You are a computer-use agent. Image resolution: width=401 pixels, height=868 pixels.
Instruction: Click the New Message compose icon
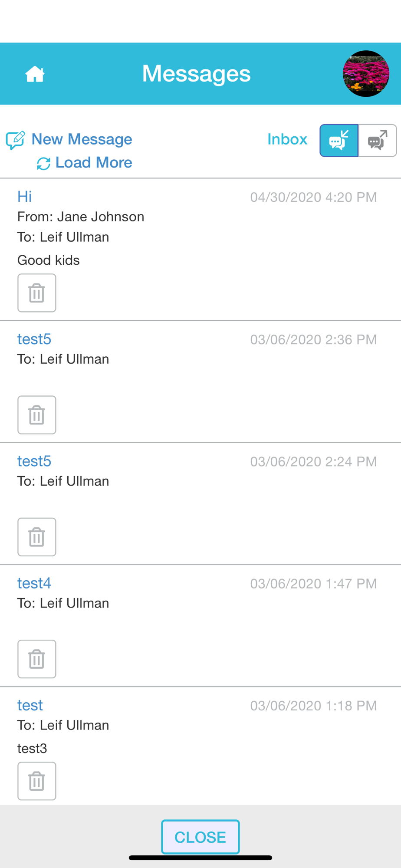tap(15, 140)
